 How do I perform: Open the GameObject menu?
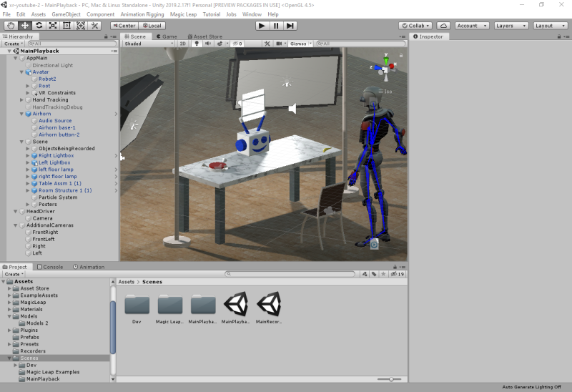tap(66, 14)
